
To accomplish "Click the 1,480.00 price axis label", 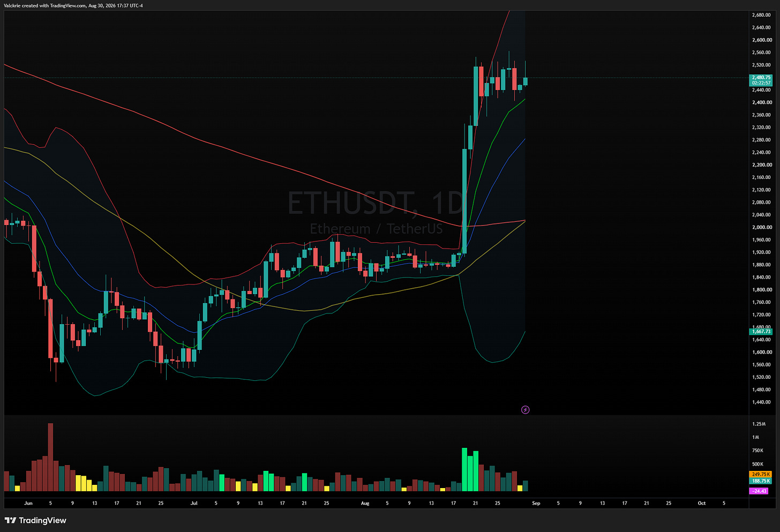I will 761,390.
